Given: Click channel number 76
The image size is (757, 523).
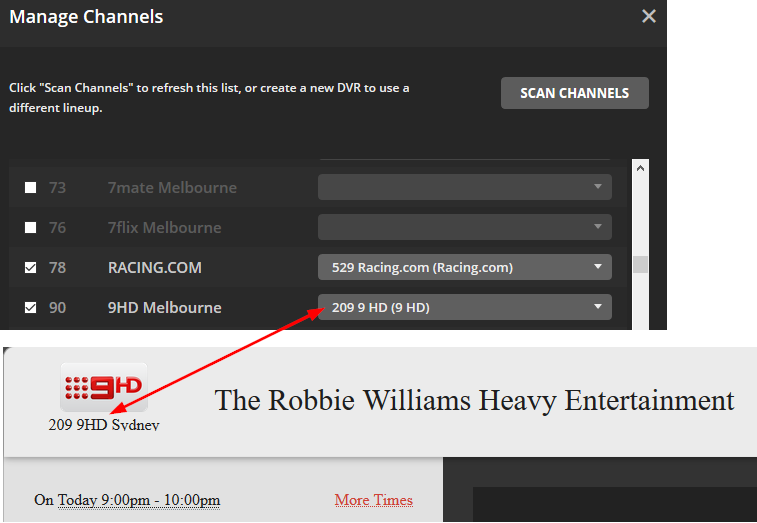Looking at the screenshot, I should (57, 227).
